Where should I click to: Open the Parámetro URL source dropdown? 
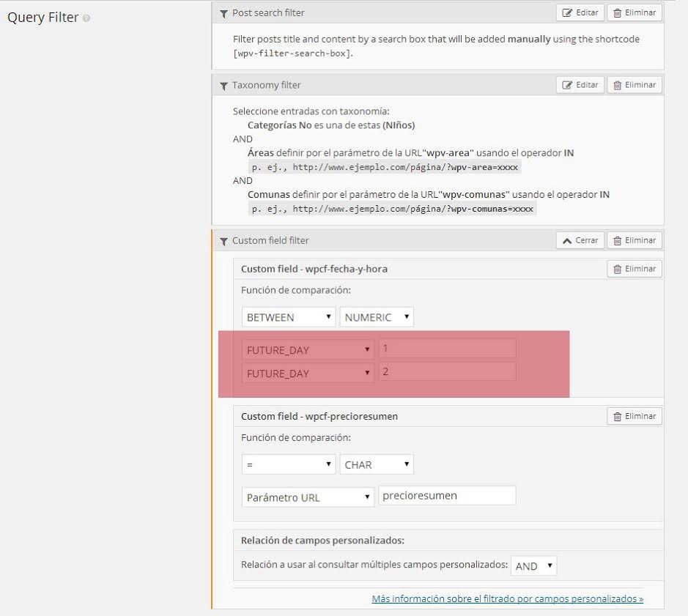[x=308, y=497]
